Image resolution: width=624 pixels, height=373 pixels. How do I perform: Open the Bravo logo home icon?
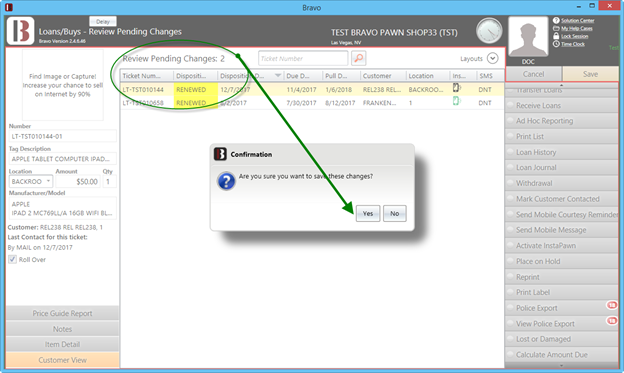click(21, 31)
